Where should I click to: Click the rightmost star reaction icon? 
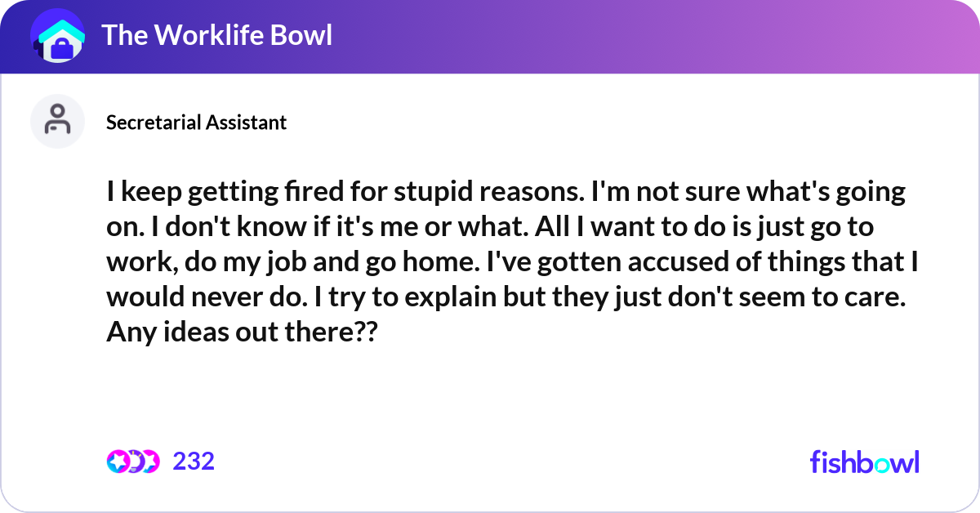(150, 462)
